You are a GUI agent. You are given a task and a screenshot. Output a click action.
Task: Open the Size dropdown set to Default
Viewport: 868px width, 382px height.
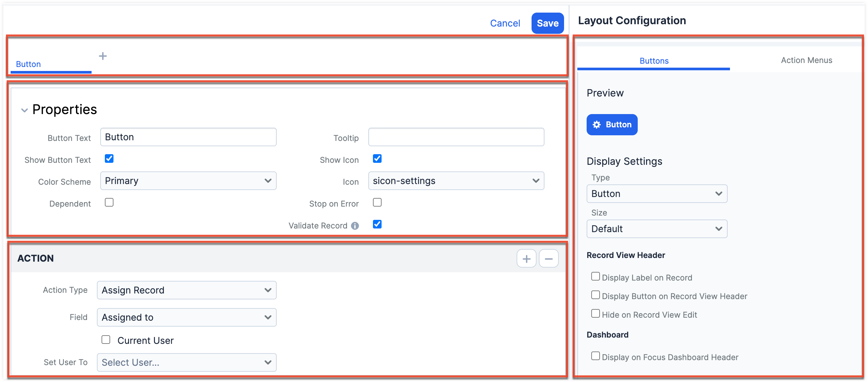coord(657,229)
